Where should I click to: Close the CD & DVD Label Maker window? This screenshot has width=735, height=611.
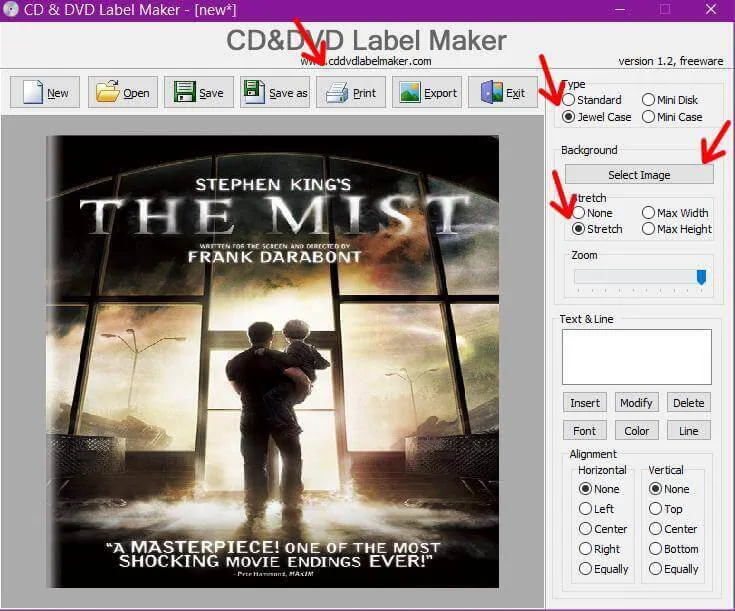[711, 9]
